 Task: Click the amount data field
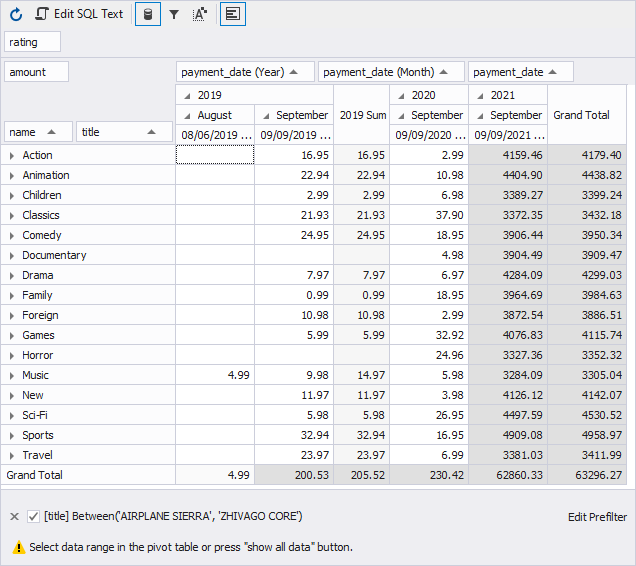coord(38,72)
